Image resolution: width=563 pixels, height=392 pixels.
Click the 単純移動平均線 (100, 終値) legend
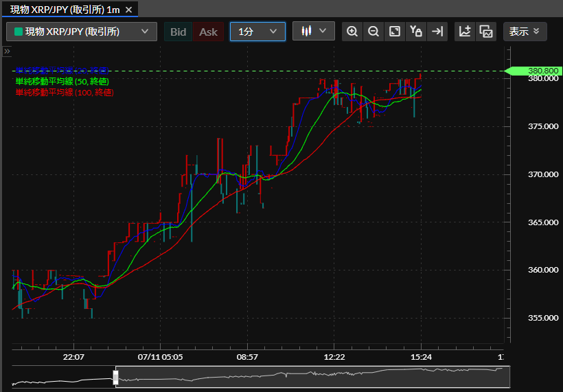pos(65,93)
